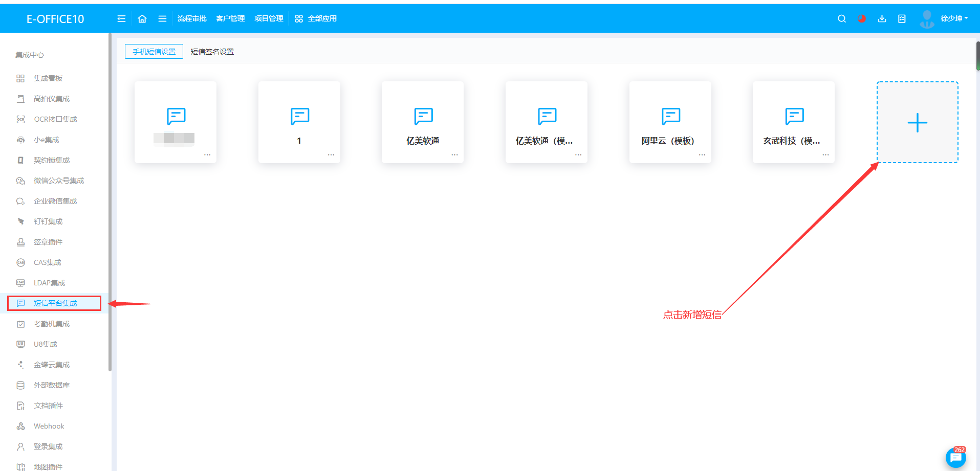Expand the 亿美软通 card options ellipsis
The height and width of the screenshot is (471, 980).
(x=454, y=154)
